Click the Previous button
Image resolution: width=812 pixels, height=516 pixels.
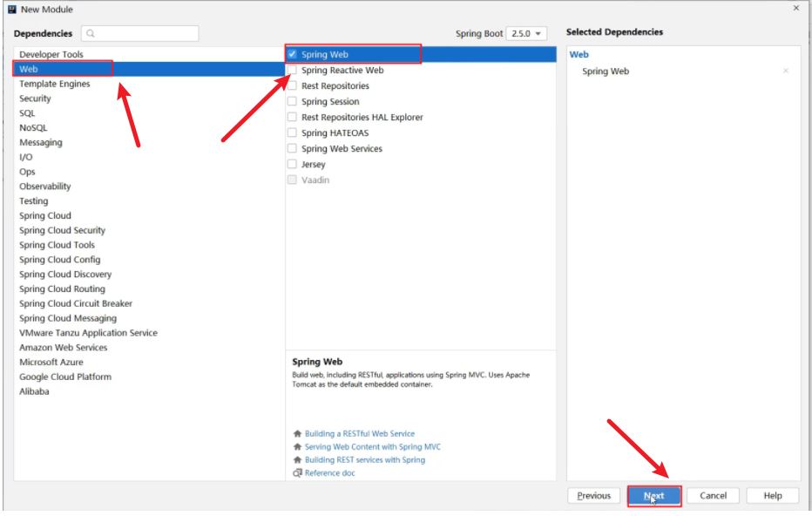coord(593,495)
